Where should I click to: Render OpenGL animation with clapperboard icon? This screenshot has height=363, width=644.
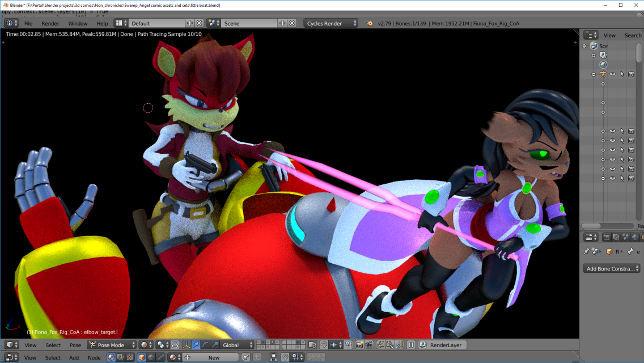[x=369, y=345]
